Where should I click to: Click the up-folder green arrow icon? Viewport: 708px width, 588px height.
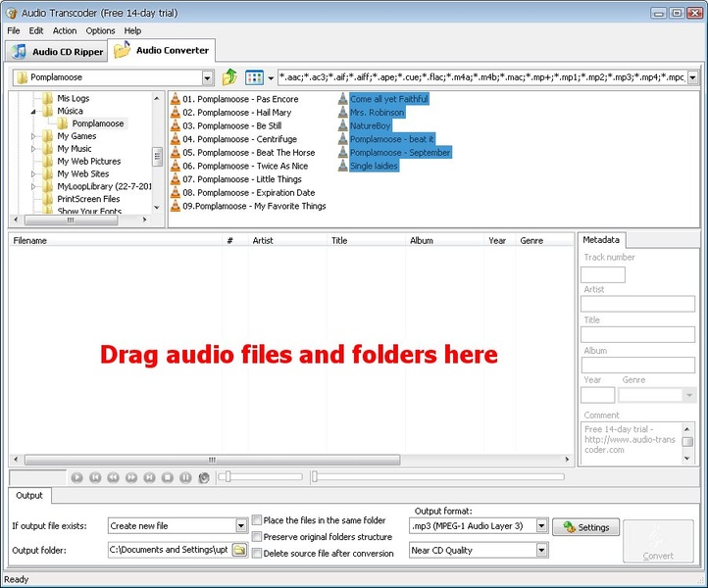pyautogui.click(x=229, y=77)
